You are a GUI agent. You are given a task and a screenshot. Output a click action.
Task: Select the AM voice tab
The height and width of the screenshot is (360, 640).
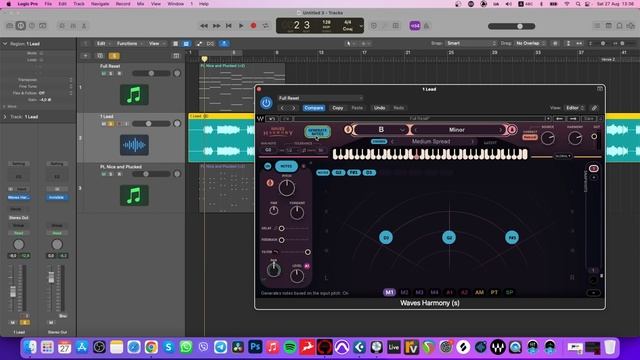point(479,292)
